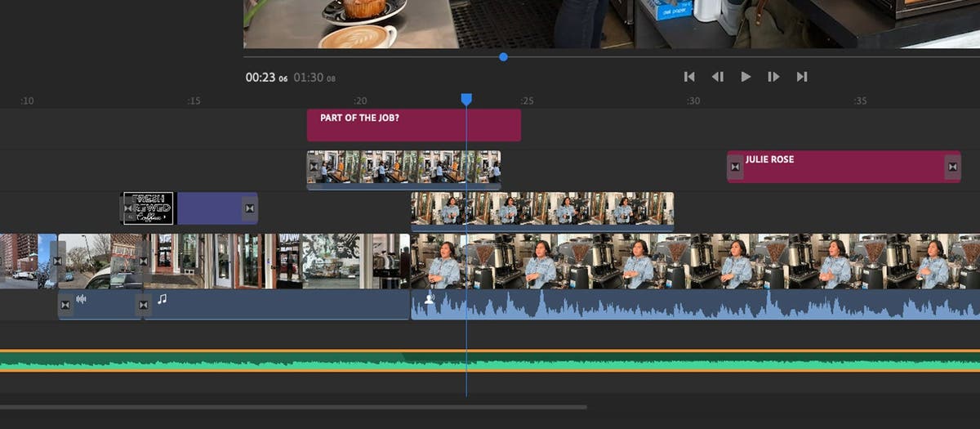Select the cafe counter video clip below title
Viewport: 980px width, 429px height.
click(x=403, y=168)
